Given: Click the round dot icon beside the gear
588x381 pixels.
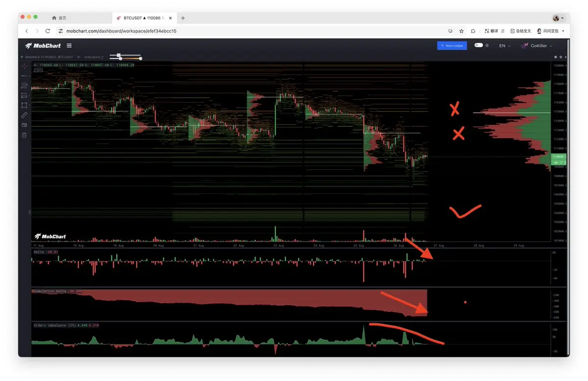Looking at the screenshot, I should pos(556,57).
